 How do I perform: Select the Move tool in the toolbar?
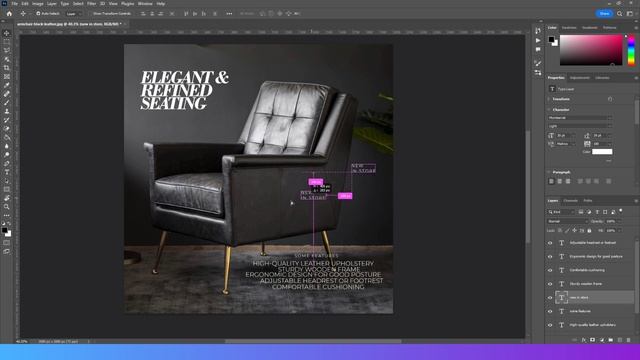[7, 33]
